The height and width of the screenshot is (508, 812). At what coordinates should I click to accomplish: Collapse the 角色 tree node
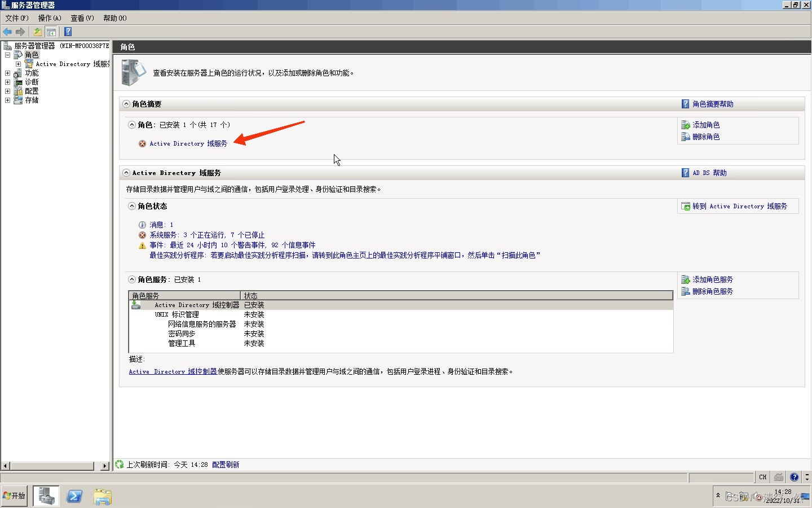pos(7,55)
